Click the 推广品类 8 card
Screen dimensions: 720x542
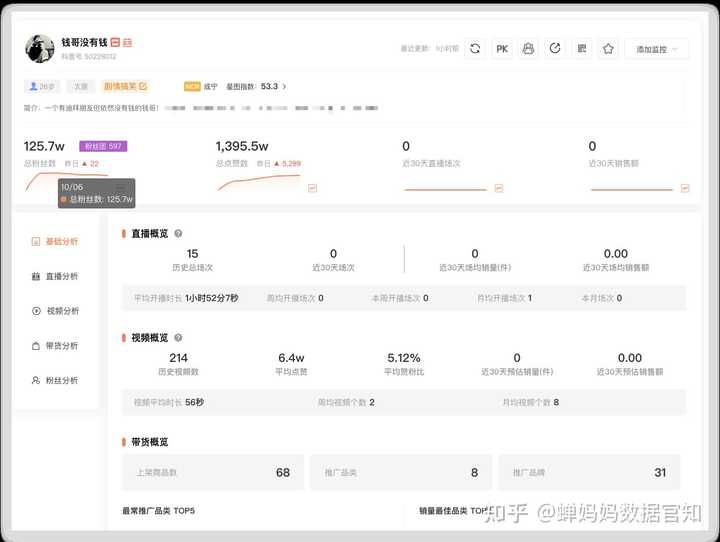(401, 473)
